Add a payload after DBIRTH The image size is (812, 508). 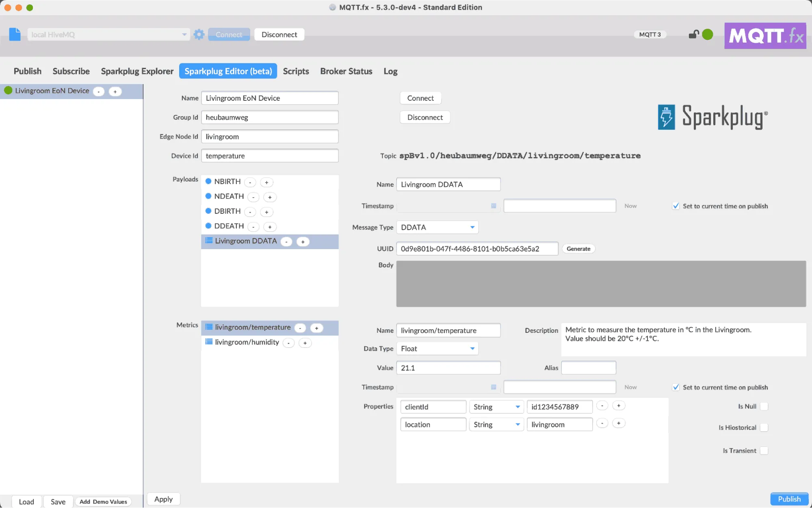(x=266, y=212)
